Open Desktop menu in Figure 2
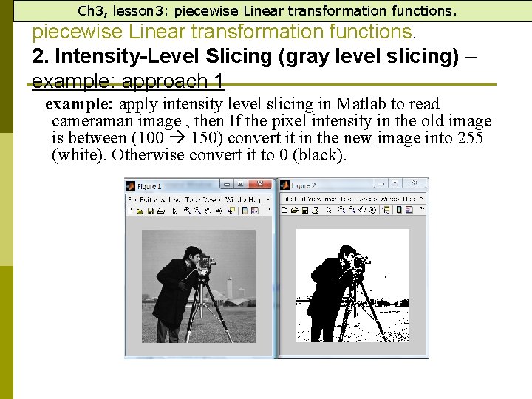532x399 pixels. click(368, 199)
